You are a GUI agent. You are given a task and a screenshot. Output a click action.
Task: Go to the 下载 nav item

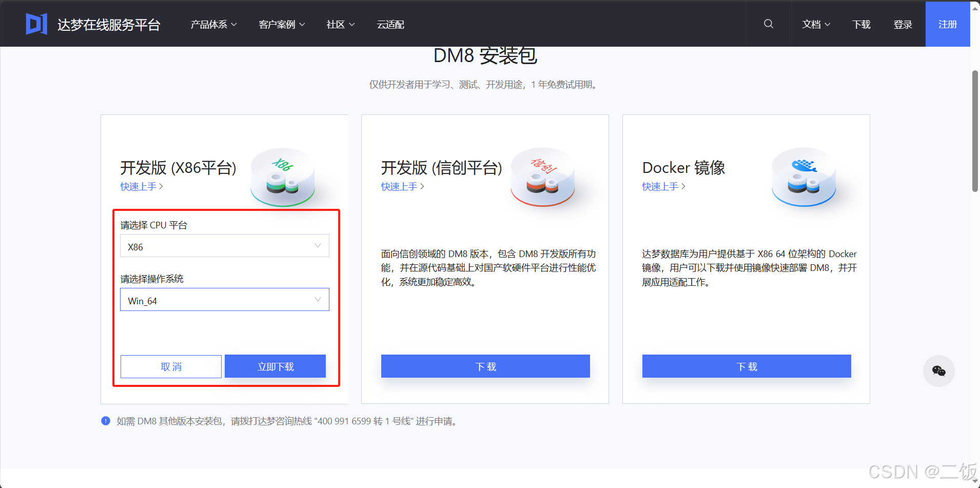861,24
